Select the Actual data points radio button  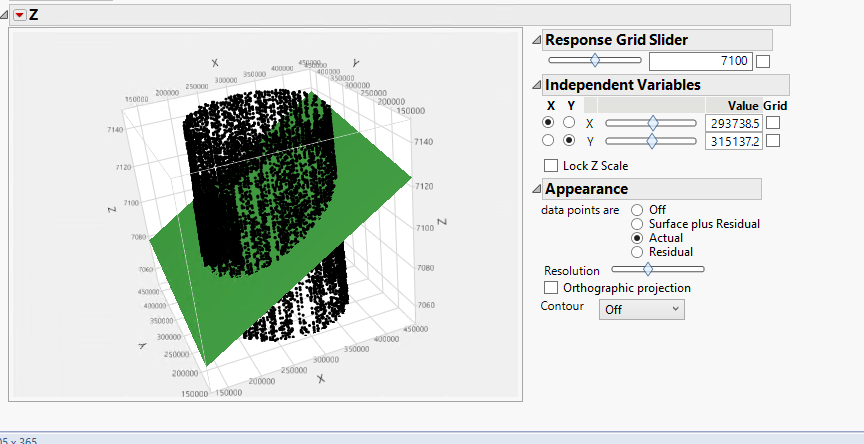pos(636,238)
